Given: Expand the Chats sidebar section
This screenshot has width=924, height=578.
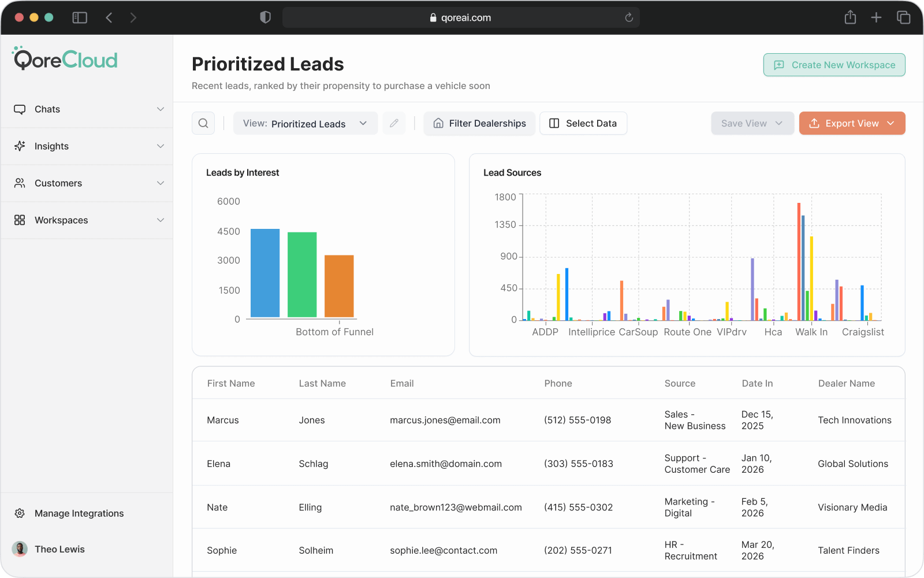Looking at the screenshot, I should click(87, 109).
